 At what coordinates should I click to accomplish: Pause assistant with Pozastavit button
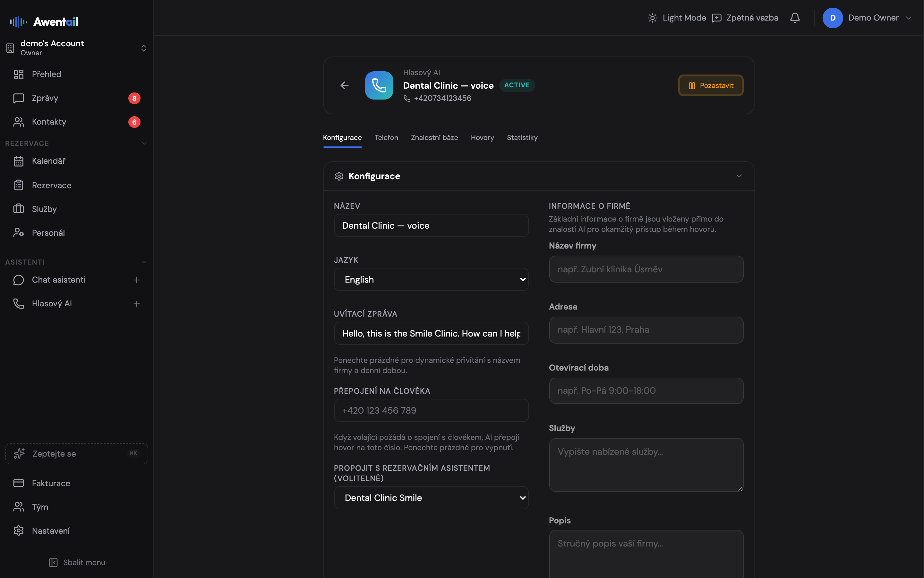(711, 86)
